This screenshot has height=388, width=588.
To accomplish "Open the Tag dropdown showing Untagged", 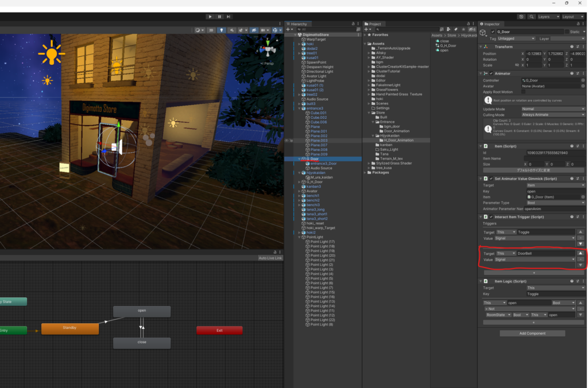I will 517,38.
